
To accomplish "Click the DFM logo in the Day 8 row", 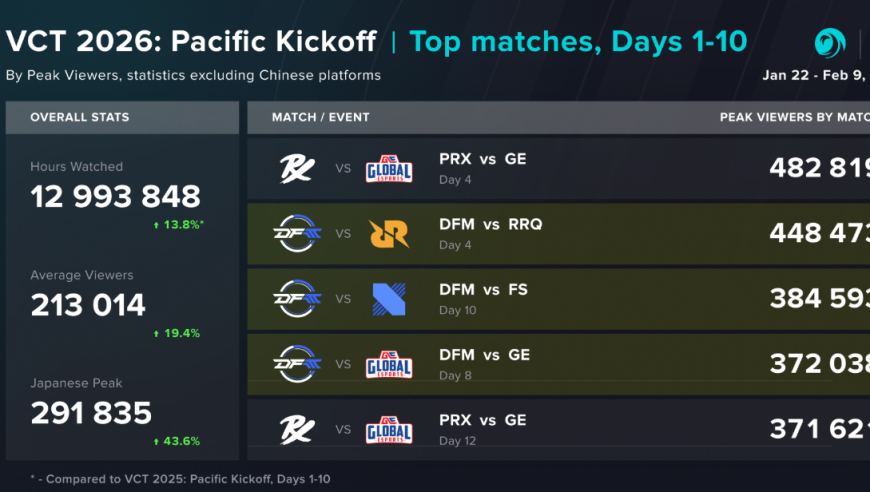I will click(x=297, y=364).
